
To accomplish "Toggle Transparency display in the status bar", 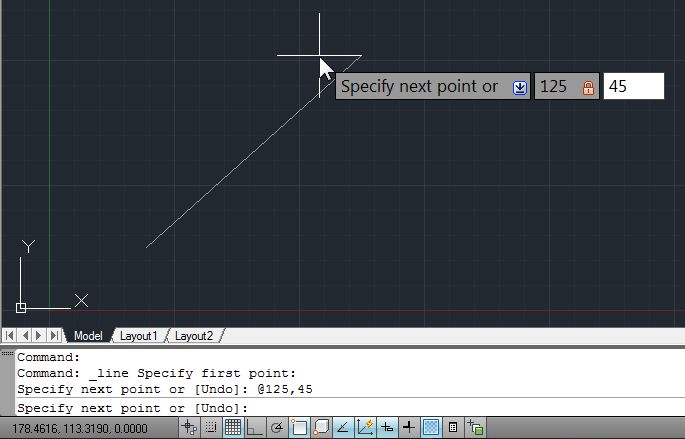I will tap(431, 428).
